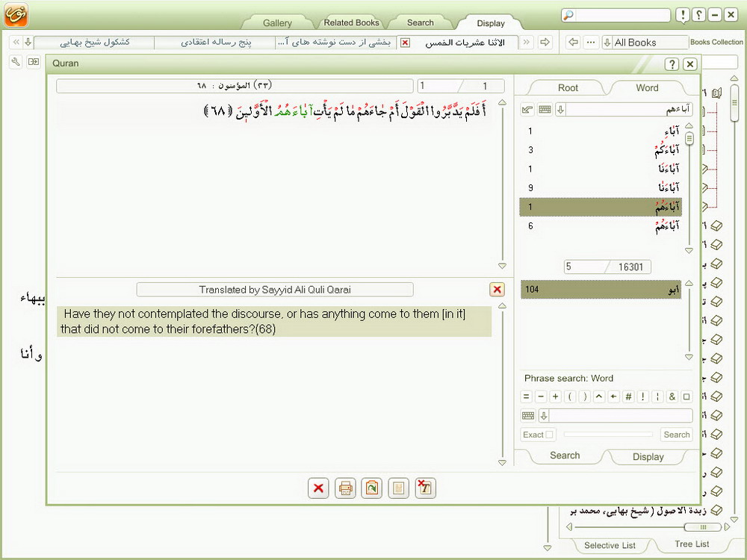Viewport: 747px width, 560px height.
Task: Open the phrase search history dropdown arrow
Action: pyautogui.click(x=544, y=415)
